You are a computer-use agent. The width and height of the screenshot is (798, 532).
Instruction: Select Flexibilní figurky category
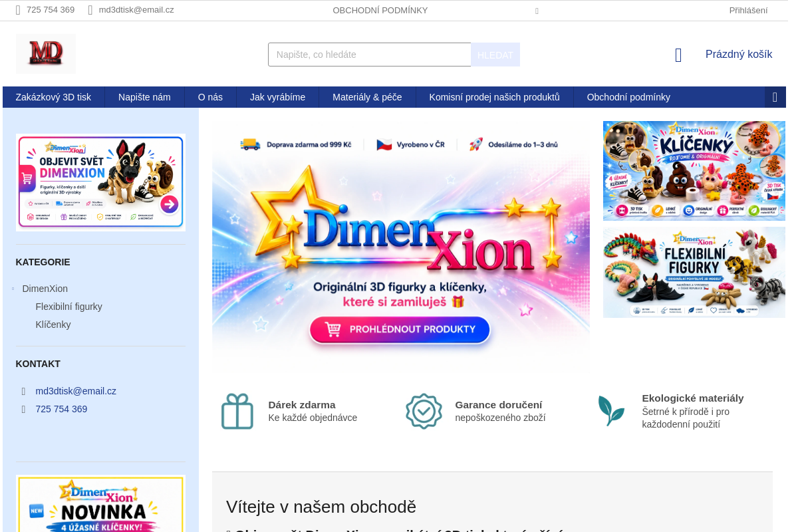[69, 307]
